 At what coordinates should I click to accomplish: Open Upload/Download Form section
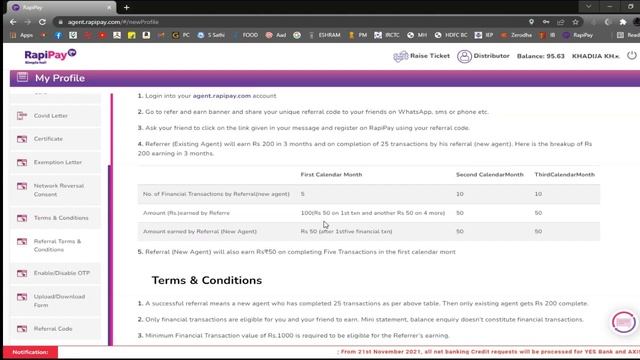point(55,301)
